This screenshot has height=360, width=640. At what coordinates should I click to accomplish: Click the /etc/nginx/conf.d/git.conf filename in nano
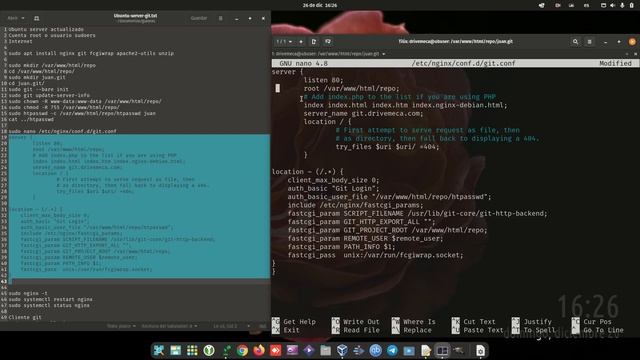point(463,64)
